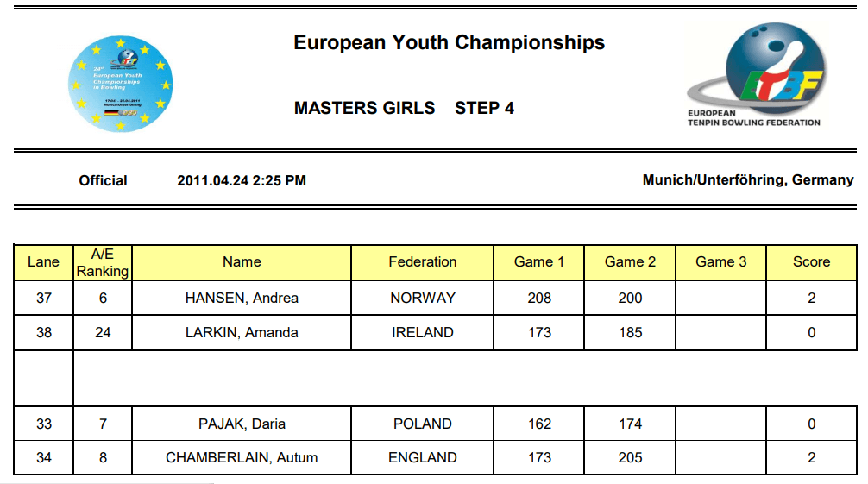This screenshot has width=868, height=484.
Task: Select the ENGLAND federation cell
Action: click(423, 457)
